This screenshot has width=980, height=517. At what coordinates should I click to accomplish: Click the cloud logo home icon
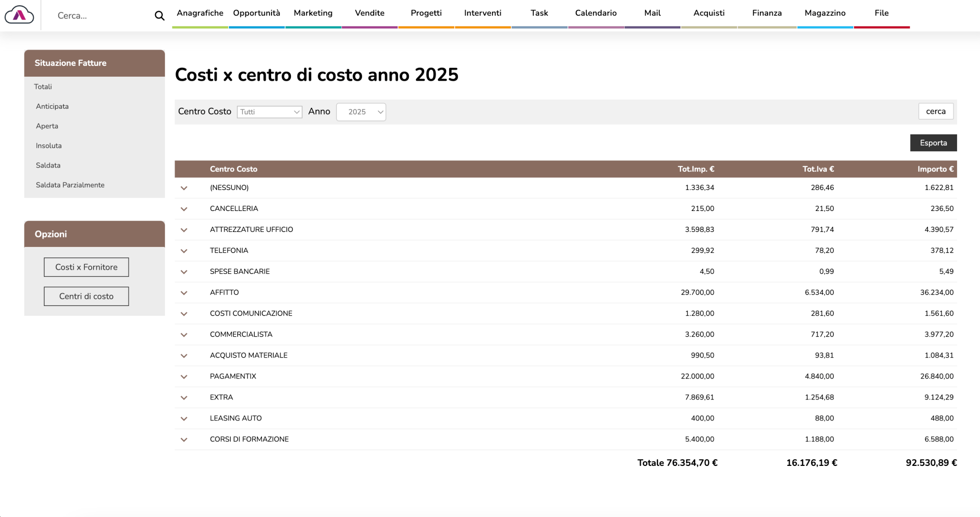(19, 15)
